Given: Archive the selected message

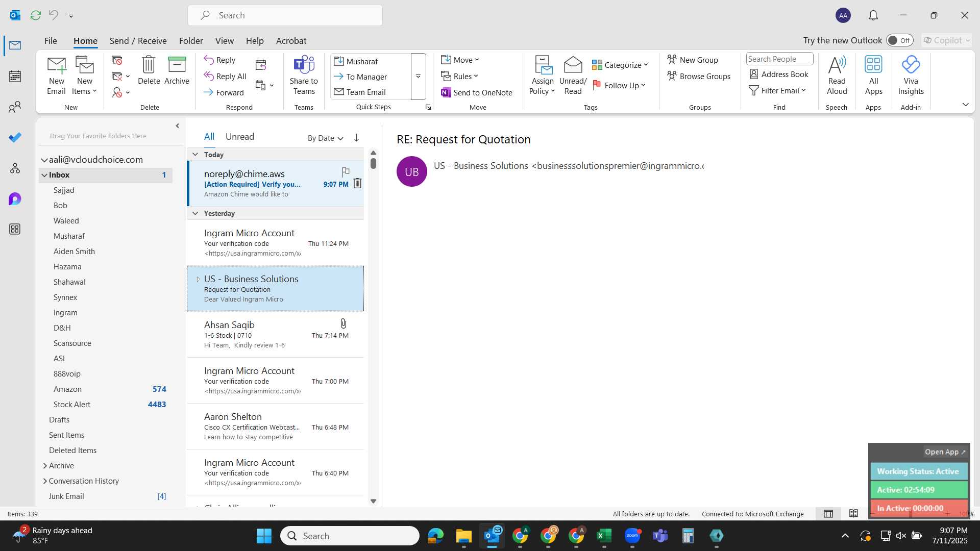Looking at the screenshot, I should (x=177, y=70).
